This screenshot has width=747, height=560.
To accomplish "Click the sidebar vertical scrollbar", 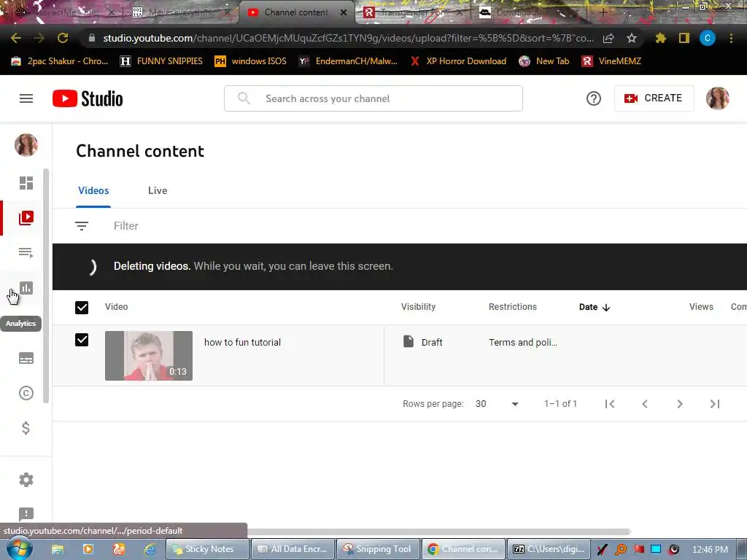I will point(46,286).
